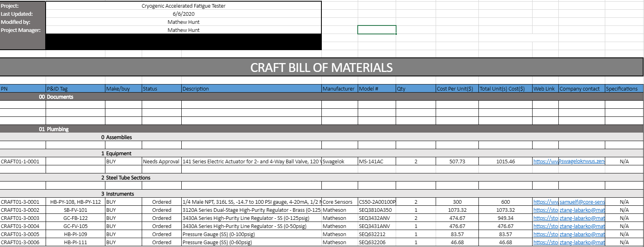644x247 pixels.
Task: Select the Cryogenic Accelerated Fatigue Tester project cell
Action: pos(183,6)
